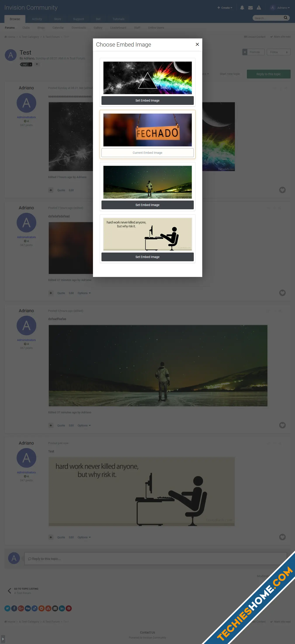This screenshot has height=644, width=295.
Task: Share the topic on Digg
Action: [28, 608]
